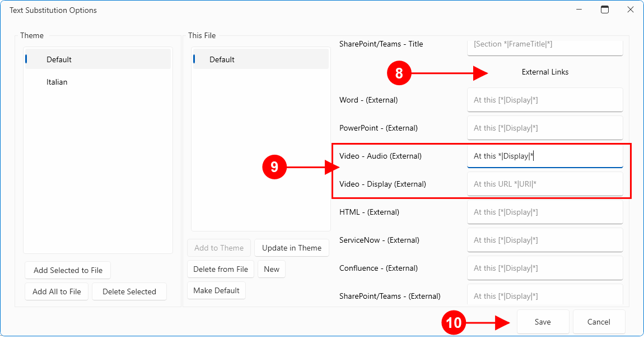Click the Cancel button
This screenshot has width=644, height=338.
coord(599,322)
